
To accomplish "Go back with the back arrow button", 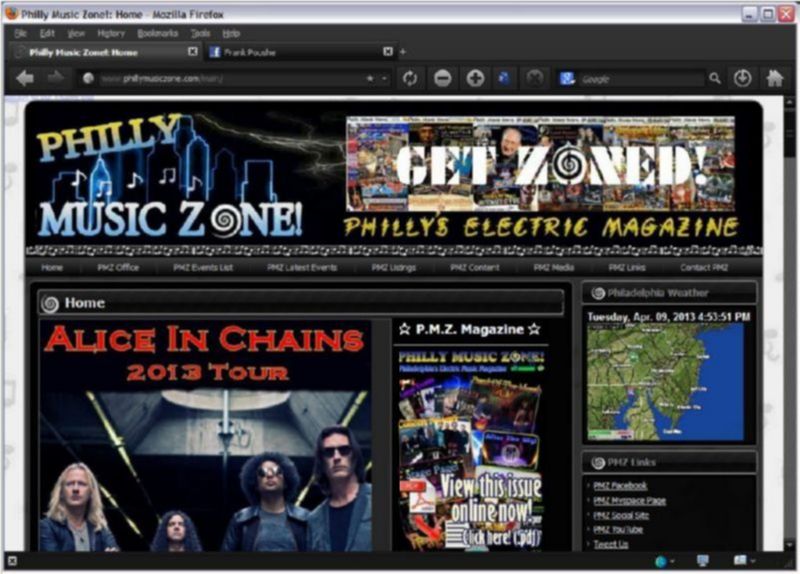I will tap(24, 79).
